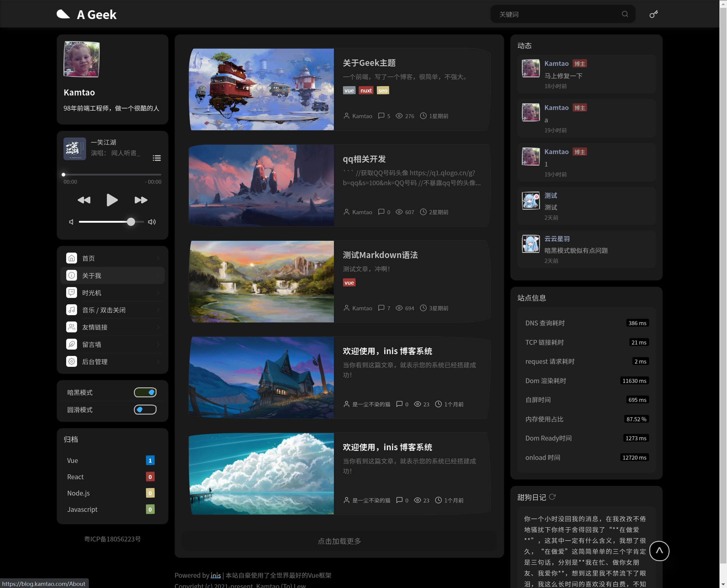Open the qq相关开发 article title

[364, 159]
